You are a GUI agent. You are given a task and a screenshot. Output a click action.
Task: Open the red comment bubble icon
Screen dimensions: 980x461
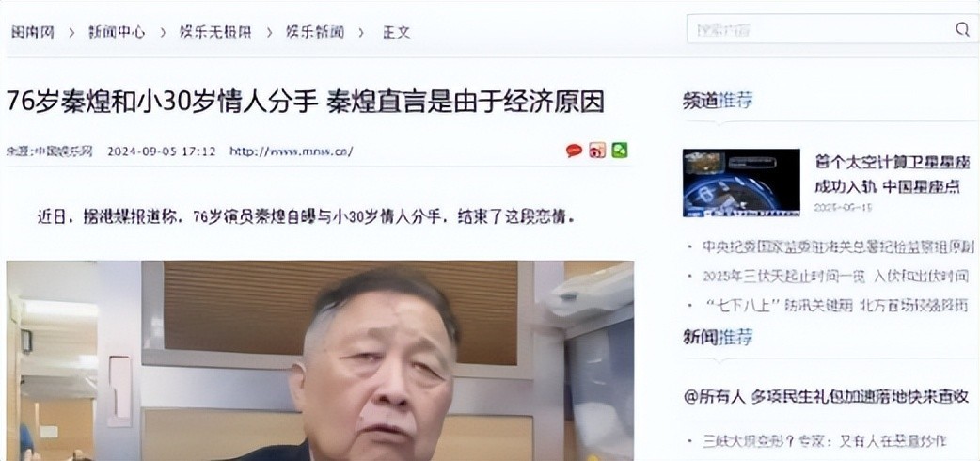point(574,151)
